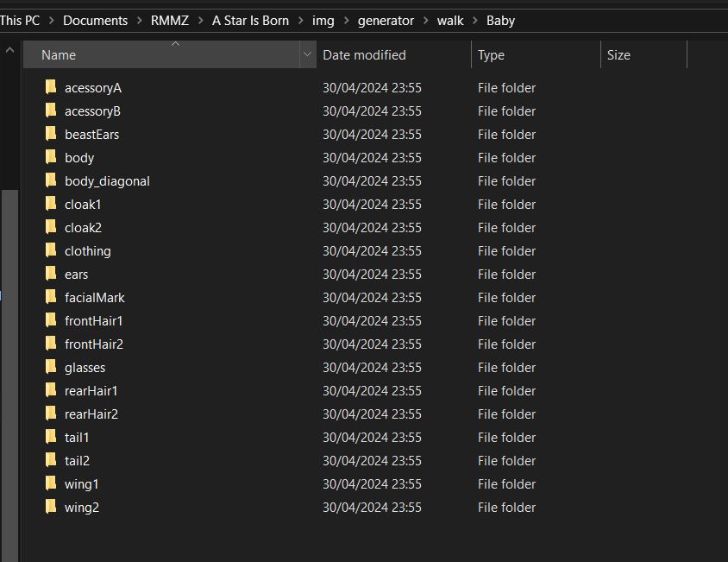Image resolution: width=728 pixels, height=562 pixels.
Task: Select the glasses folder icon
Action: 51,367
